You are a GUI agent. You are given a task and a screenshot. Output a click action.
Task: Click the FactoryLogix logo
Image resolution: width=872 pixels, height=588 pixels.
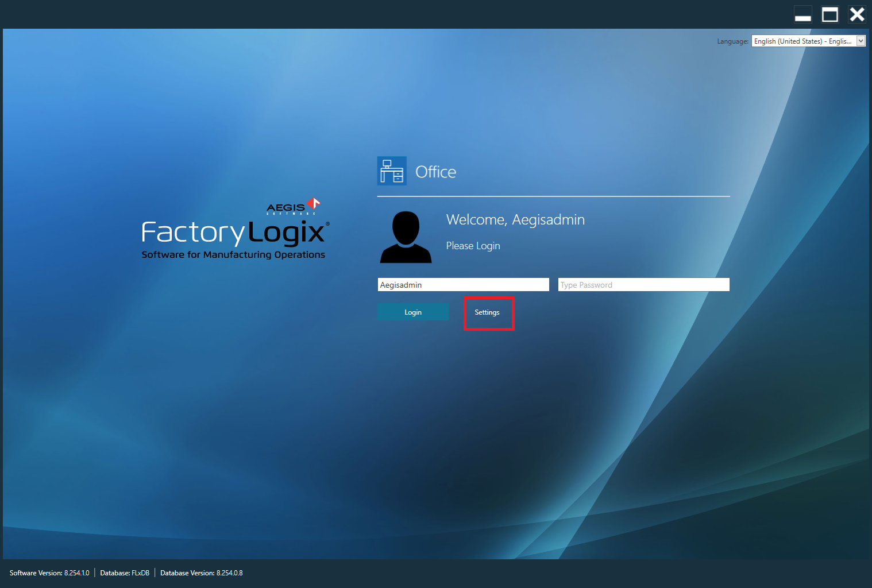[x=233, y=233]
